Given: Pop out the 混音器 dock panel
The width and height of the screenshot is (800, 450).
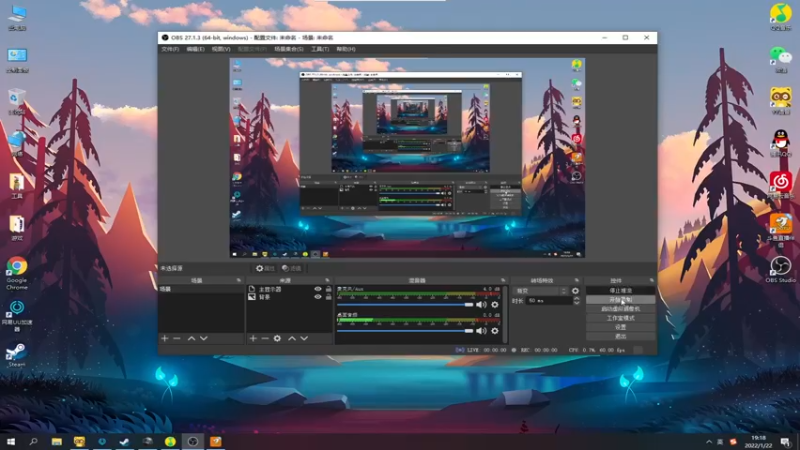Looking at the screenshot, I should click(503, 280).
